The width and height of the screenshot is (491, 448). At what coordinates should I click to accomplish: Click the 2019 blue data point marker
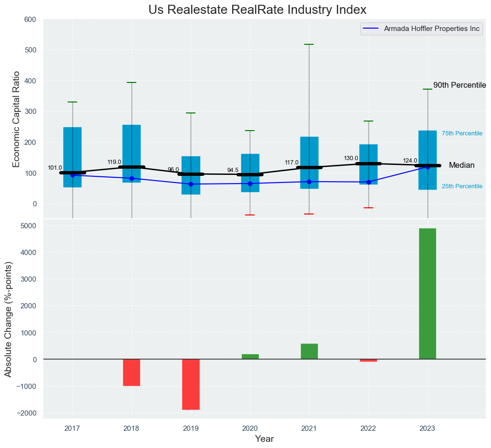click(191, 184)
